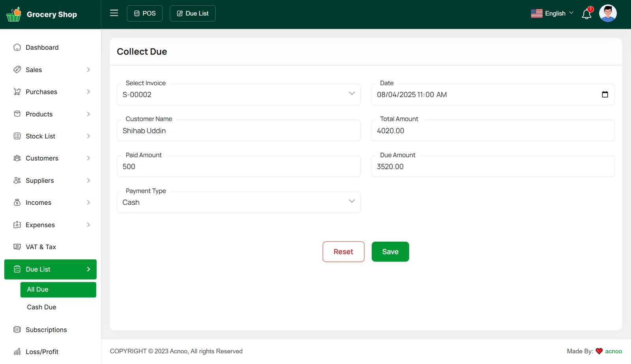The image size is (631, 364).
Task: Click the Grocery Shop basket logo
Action: point(14,15)
